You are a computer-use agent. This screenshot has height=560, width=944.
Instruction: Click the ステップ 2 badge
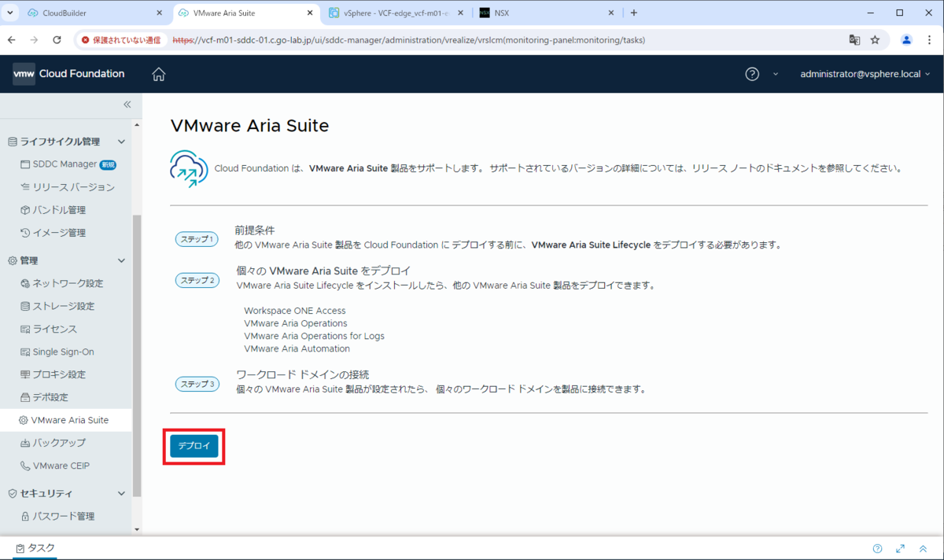(x=197, y=280)
